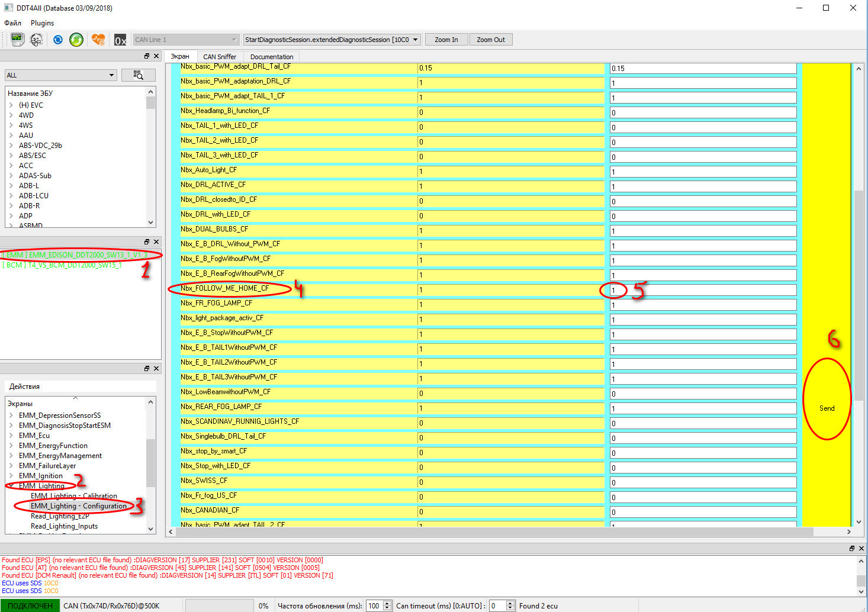The height and width of the screenshot is (612, 868).
Task: Click the ПОДКЛЮЧЕН connection status button
Action: coord(30,605)
